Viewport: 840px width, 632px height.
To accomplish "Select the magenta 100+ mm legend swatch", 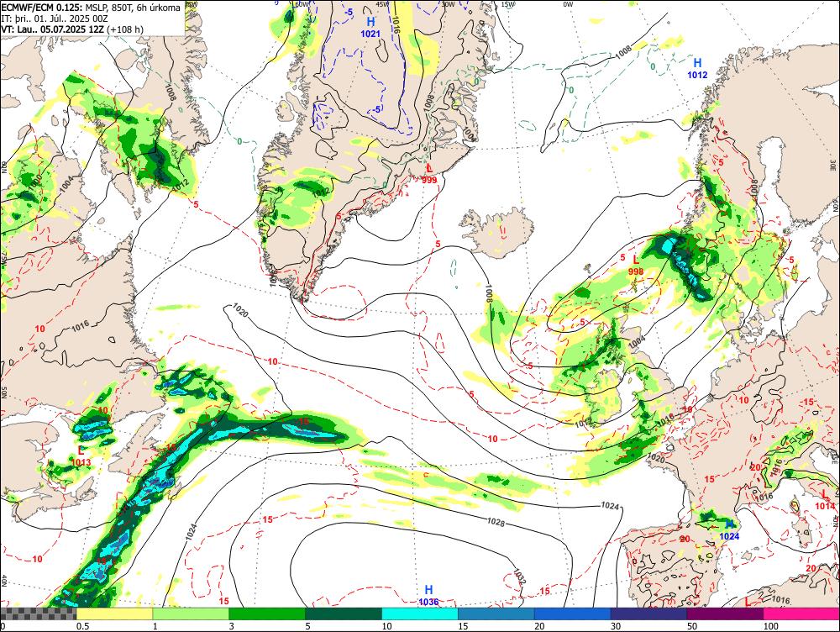I will tap(801, 614).
